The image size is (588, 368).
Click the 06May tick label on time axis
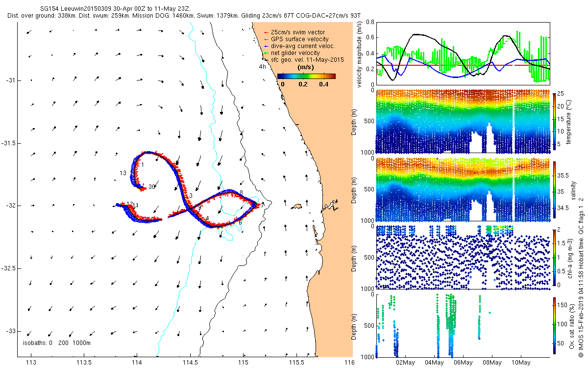pos(463,363)
